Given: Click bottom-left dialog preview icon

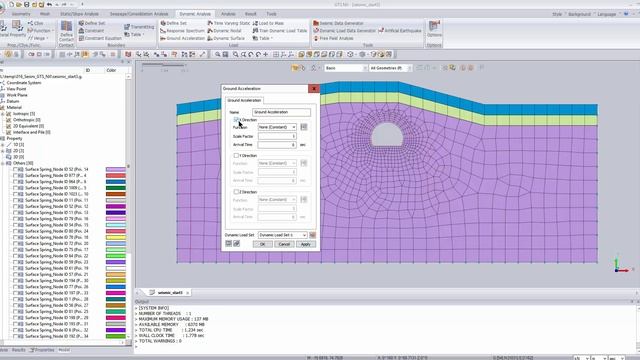Looking at the screenshot, I should (x=229, y=244).
